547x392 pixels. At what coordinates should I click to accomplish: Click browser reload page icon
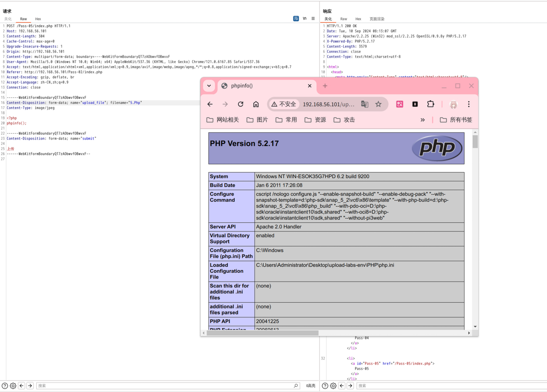tap(241, 104)
